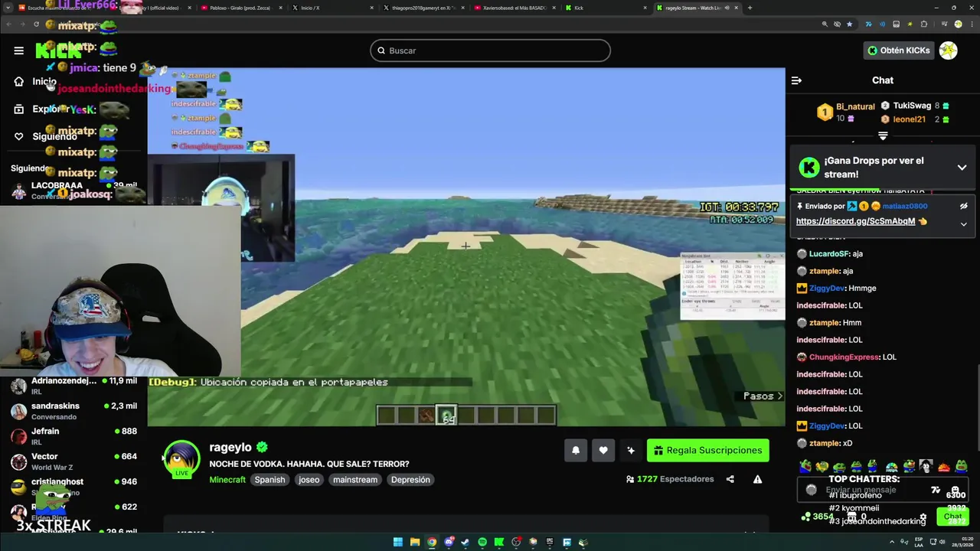Viewport: 980px width, 551px height.
Task: Open Jefrain channel in sidebar
Action: [x=73, y=436]
